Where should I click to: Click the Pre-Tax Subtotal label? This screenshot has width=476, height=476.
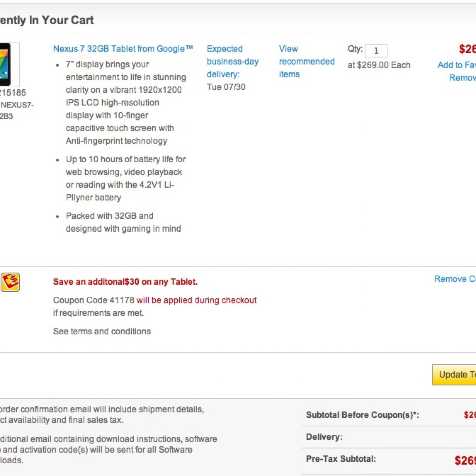[x=341, y=459]
